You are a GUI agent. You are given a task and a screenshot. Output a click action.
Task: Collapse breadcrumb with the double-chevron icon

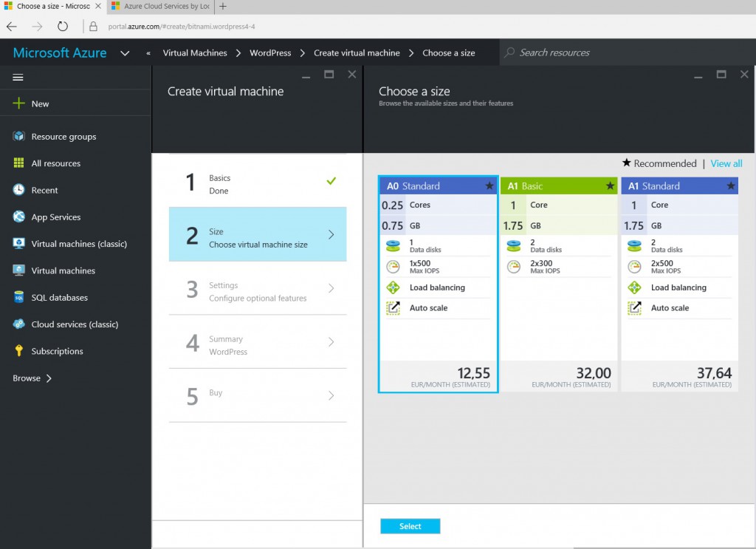click(x=148, y=53)
